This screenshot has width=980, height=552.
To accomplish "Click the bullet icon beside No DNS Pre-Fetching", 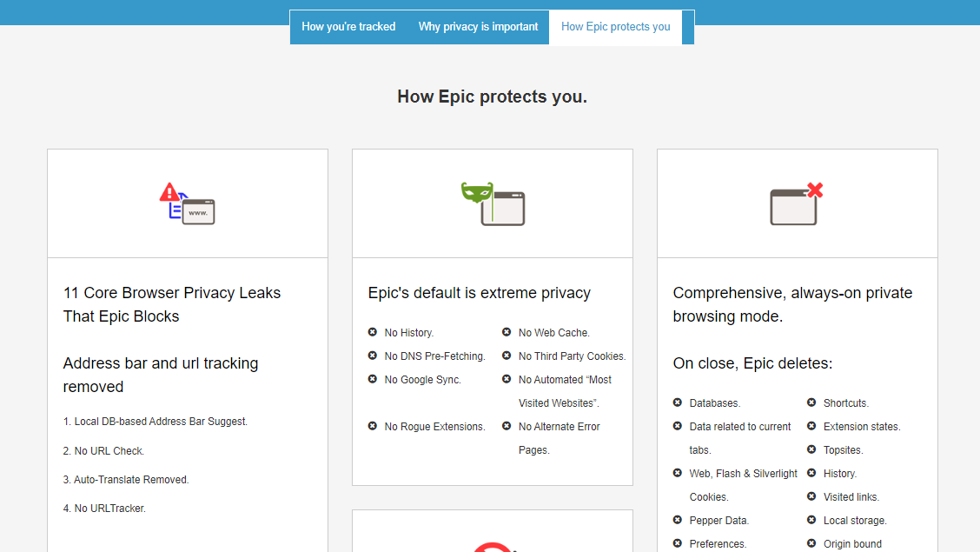I will [374, 356].
